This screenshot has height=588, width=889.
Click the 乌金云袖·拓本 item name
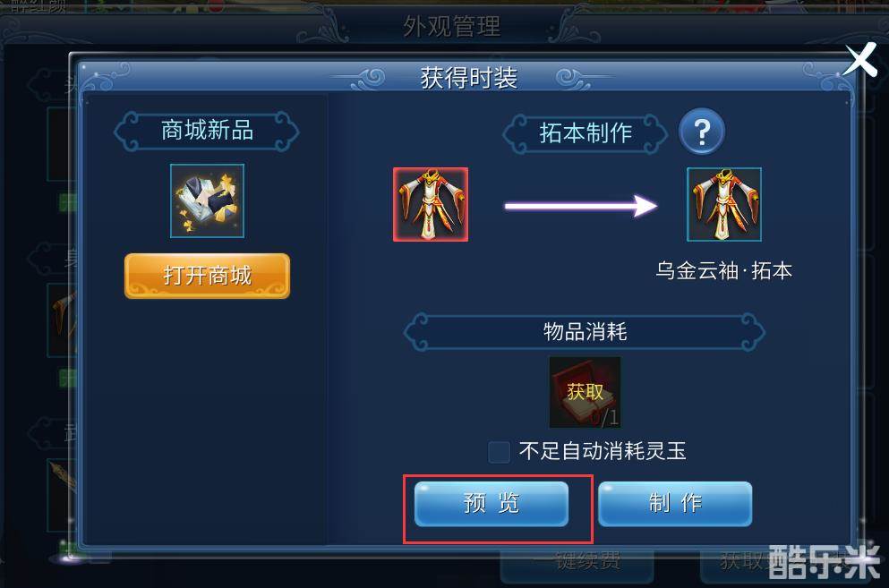pyautogui.click(x=724, y=271)
